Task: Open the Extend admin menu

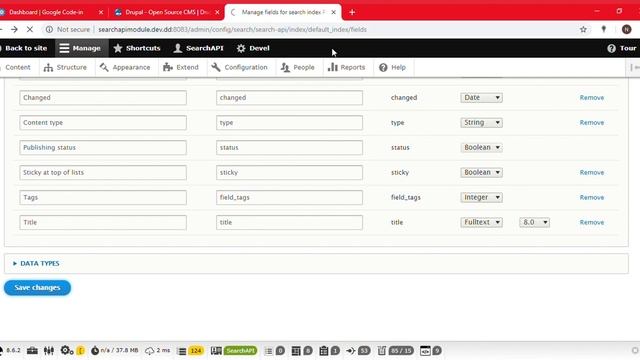Action: tap(180, 67)
